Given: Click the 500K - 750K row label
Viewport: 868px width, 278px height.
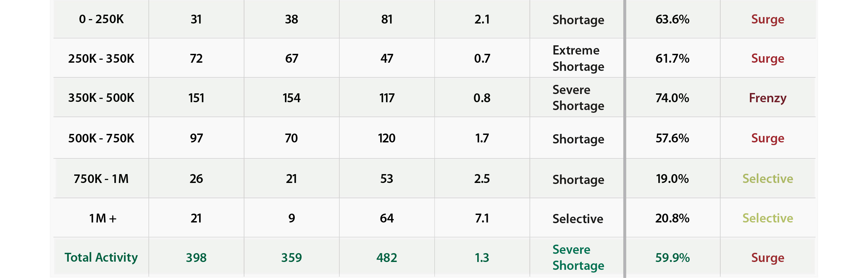Looking at the screenshot, I should [x=101, y=138].
